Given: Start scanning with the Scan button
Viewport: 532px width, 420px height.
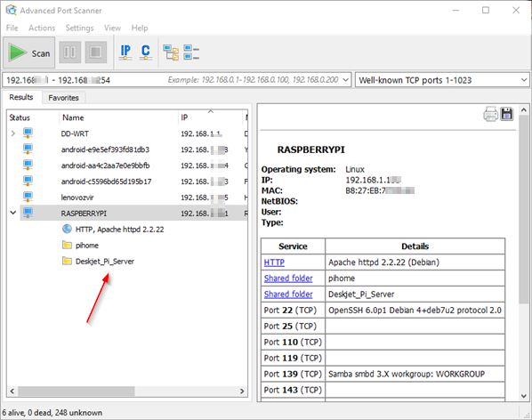Looking at the screenshot, I should coord(28,52).
